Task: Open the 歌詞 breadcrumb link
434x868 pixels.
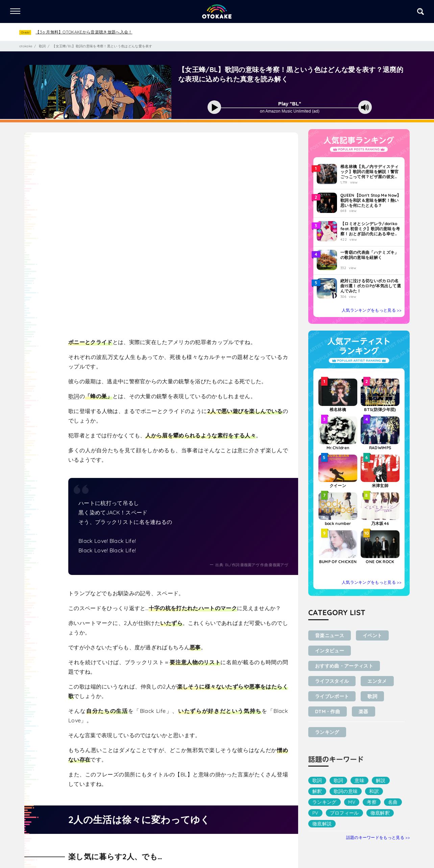Action: pos(42,46)
